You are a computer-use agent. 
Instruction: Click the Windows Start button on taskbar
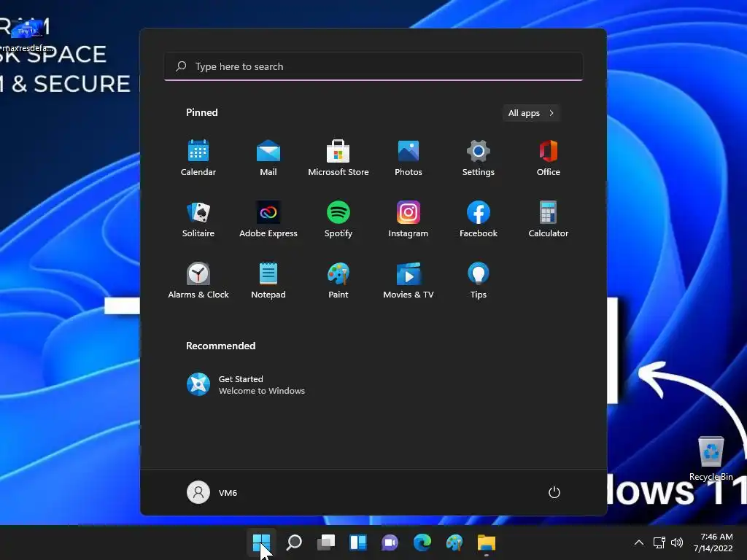click(x=262, y=542)
